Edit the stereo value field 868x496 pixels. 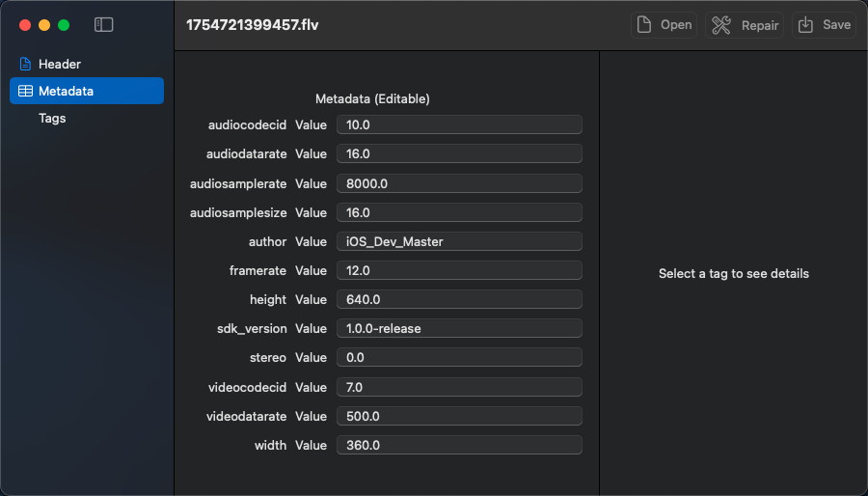(x=459, y=357)
